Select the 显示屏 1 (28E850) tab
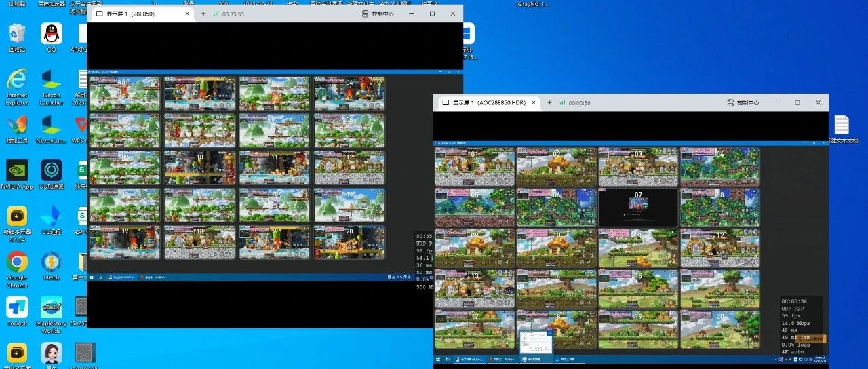868x369 pixels. (x=141, y=14)
